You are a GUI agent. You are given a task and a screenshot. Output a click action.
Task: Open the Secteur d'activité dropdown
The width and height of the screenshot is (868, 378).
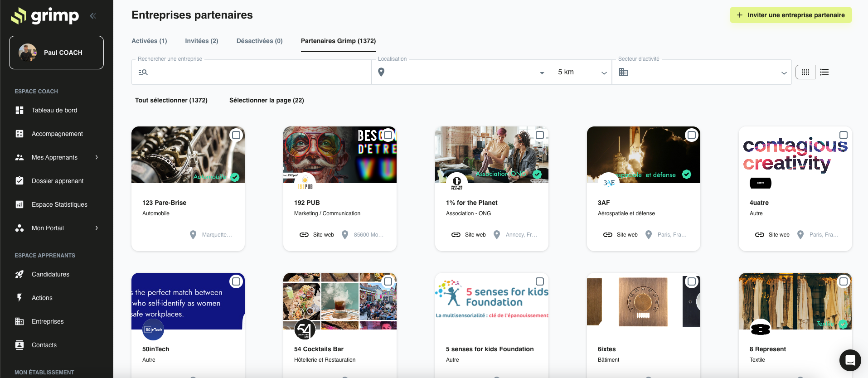point(784,73)
